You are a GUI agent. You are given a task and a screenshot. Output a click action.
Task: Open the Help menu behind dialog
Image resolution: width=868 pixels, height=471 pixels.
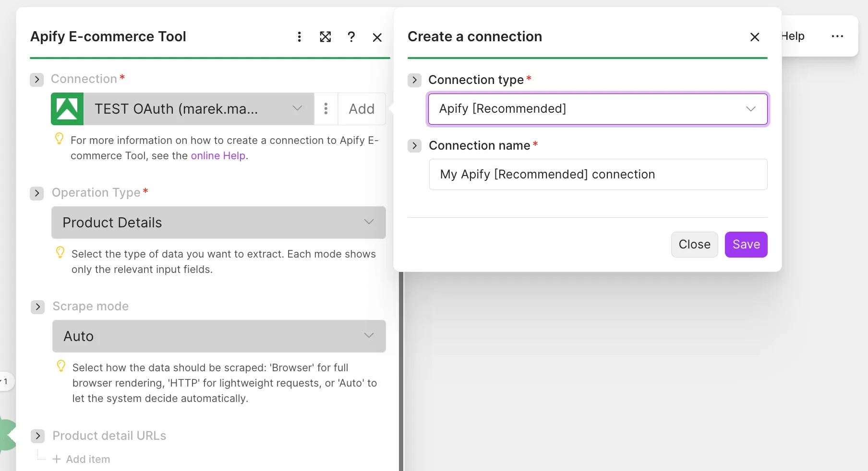point(793,36)
